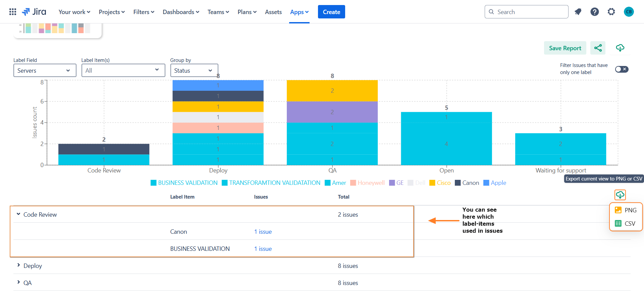Open the notifications icon
644x291 pixels.
point(578,12)
